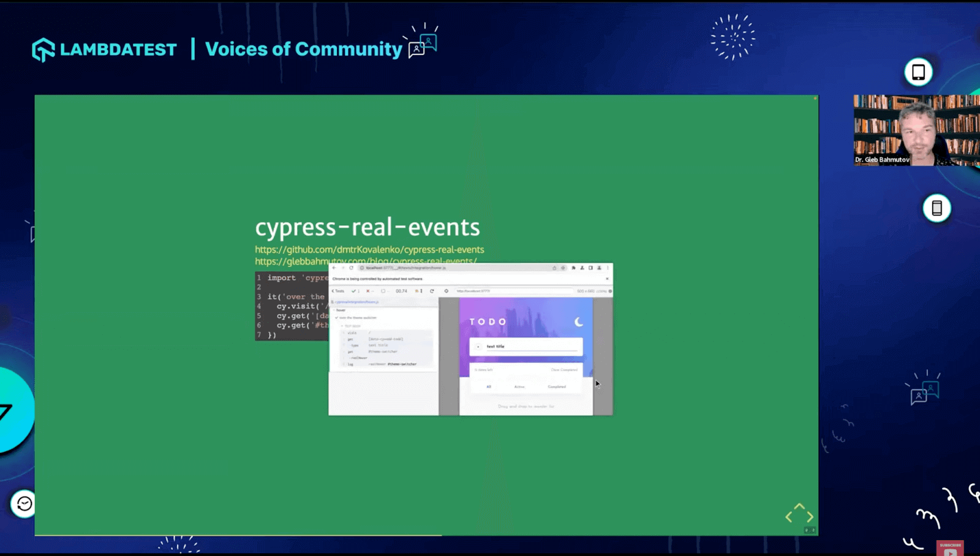Collapse the 'over the theme switcher' test entry

click(x=357, y=318)
